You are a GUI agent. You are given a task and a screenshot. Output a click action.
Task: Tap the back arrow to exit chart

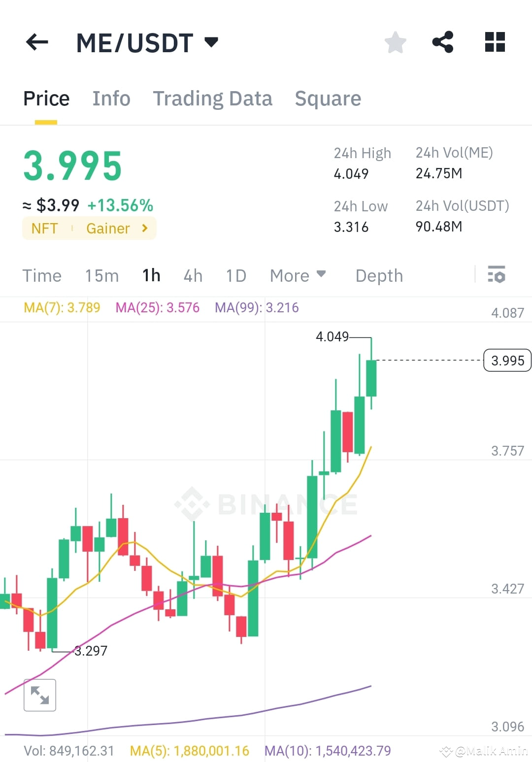click(x=37, y=42)
